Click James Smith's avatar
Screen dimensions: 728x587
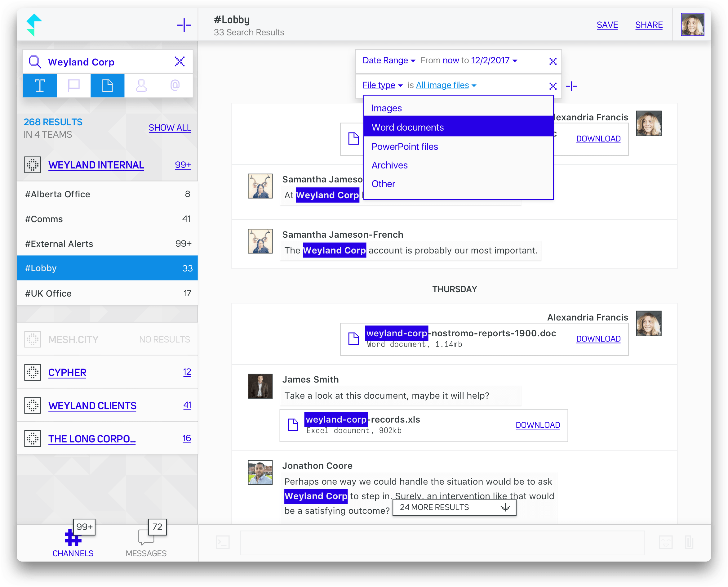tap(260, 386)
